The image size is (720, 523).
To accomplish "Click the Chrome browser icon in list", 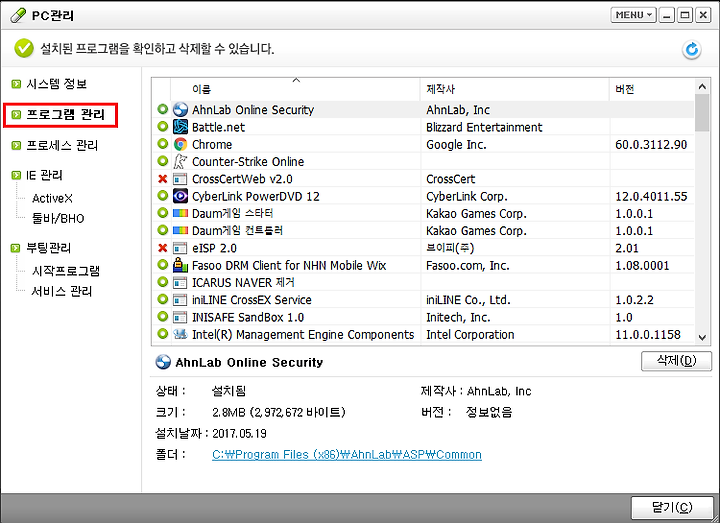I will click(x=180, y=144).
